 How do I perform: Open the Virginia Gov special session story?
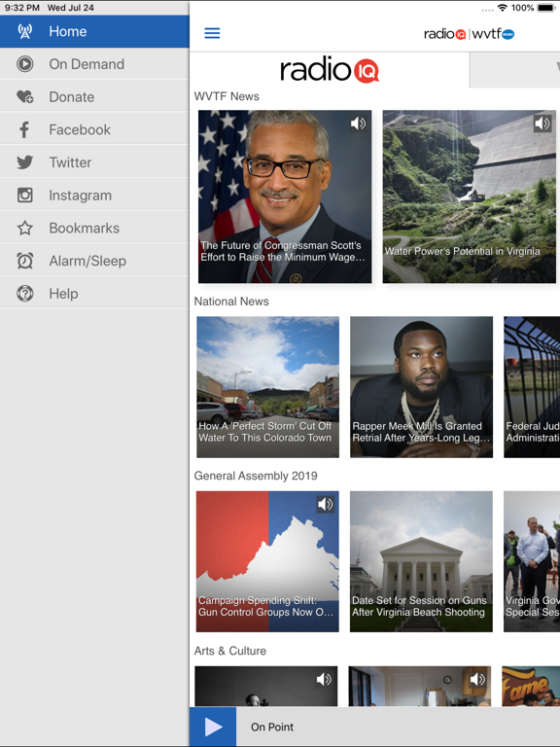pos(532,561)
